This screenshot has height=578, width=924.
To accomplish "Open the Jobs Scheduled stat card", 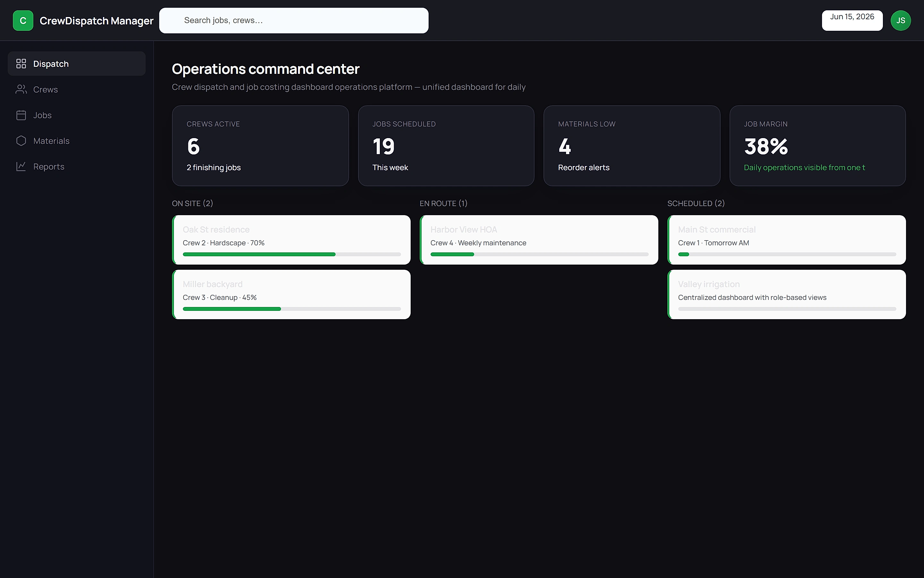I will tap(446, 146).
